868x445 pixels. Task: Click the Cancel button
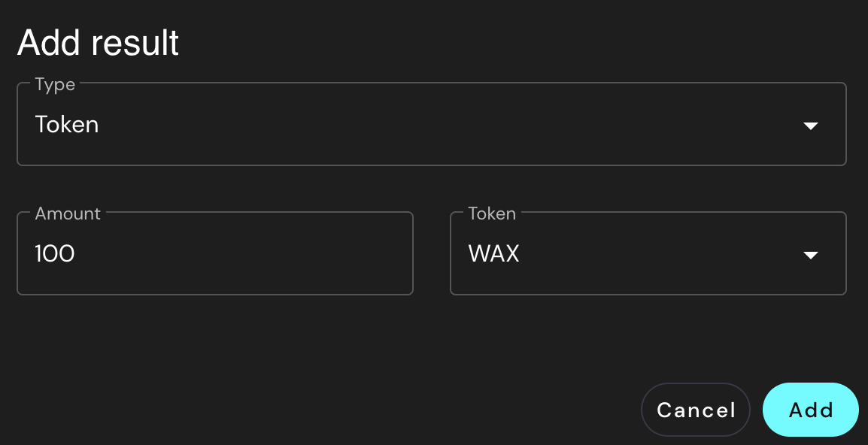695,410
